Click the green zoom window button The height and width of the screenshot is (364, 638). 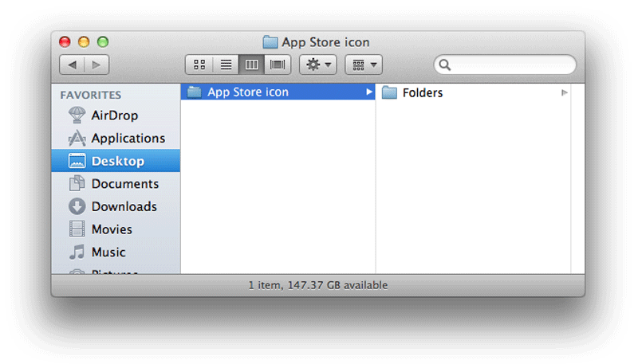tap(103, 42)
